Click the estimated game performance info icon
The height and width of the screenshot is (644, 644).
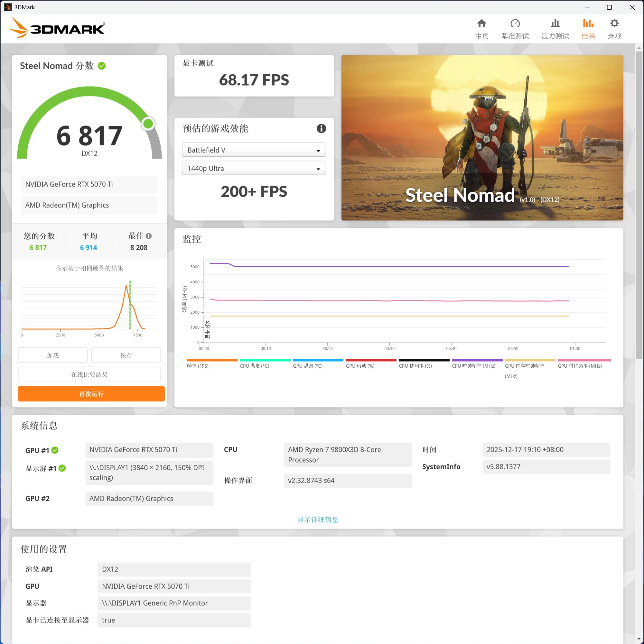pyautogui.click(x=321, y=128)
